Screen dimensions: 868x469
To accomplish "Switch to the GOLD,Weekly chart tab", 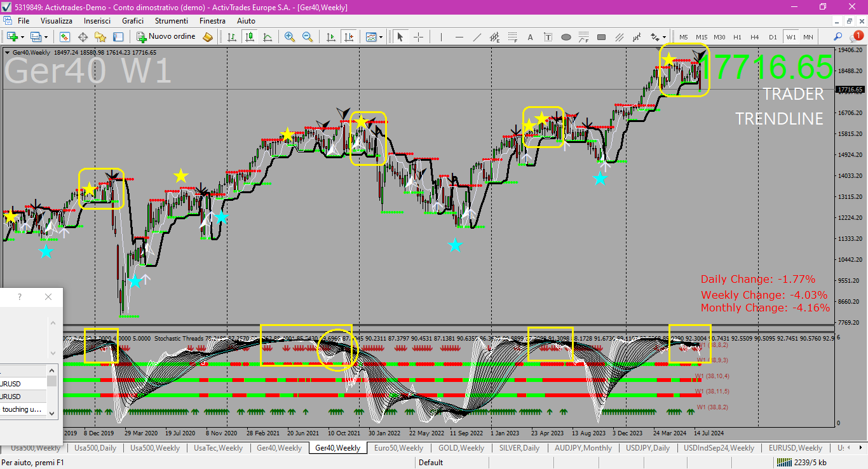I will click(x=461, y=448).
